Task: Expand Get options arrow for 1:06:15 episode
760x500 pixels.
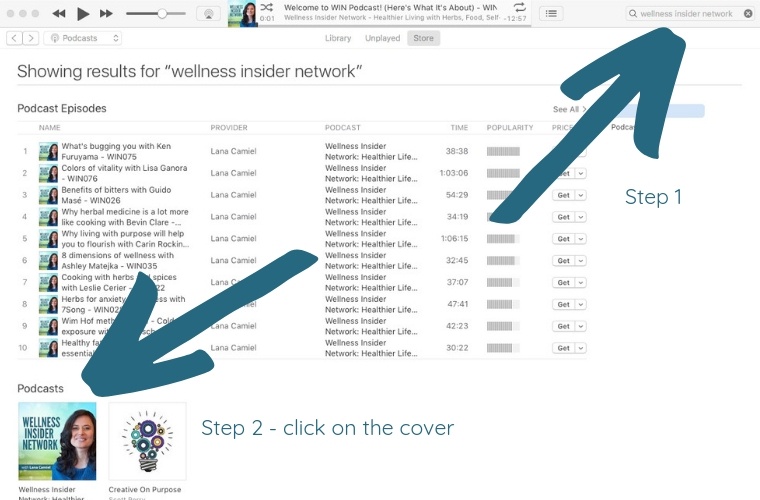Action: pyautogui.click(x=581, y=238)
